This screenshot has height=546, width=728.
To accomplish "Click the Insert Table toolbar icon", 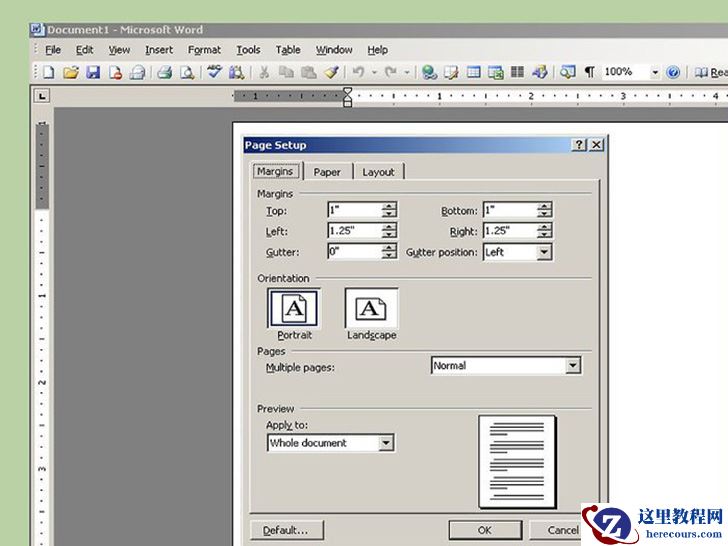I will coord(474,72).
